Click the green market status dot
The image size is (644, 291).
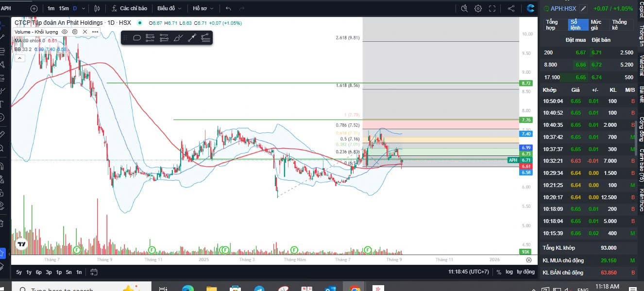[140, 23]
